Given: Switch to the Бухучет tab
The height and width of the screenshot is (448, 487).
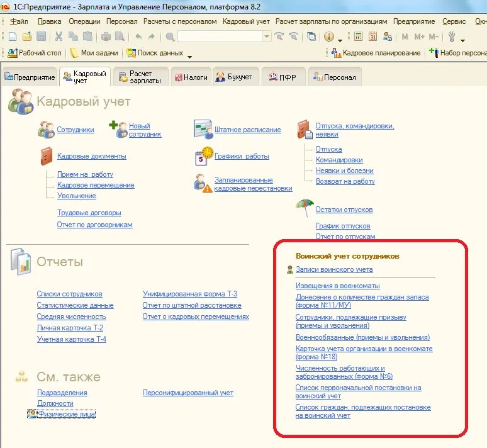Looking at the screenshot, I should point(236,77).
